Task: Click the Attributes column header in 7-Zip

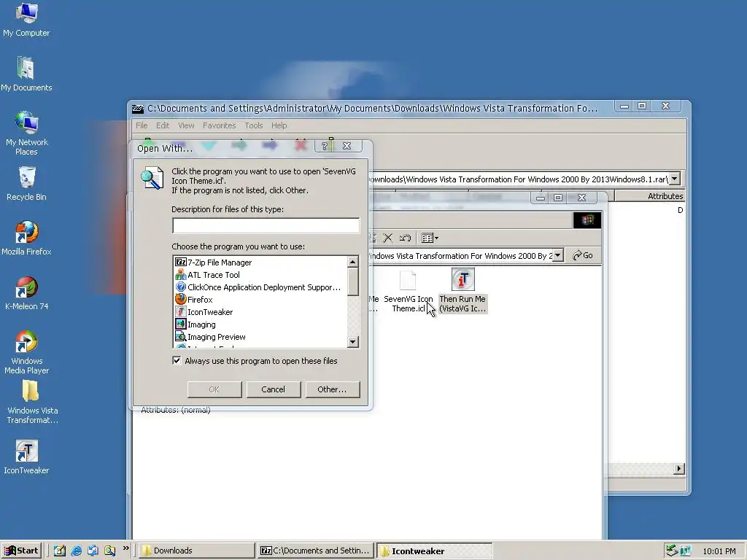Action: tap(650, 195)
